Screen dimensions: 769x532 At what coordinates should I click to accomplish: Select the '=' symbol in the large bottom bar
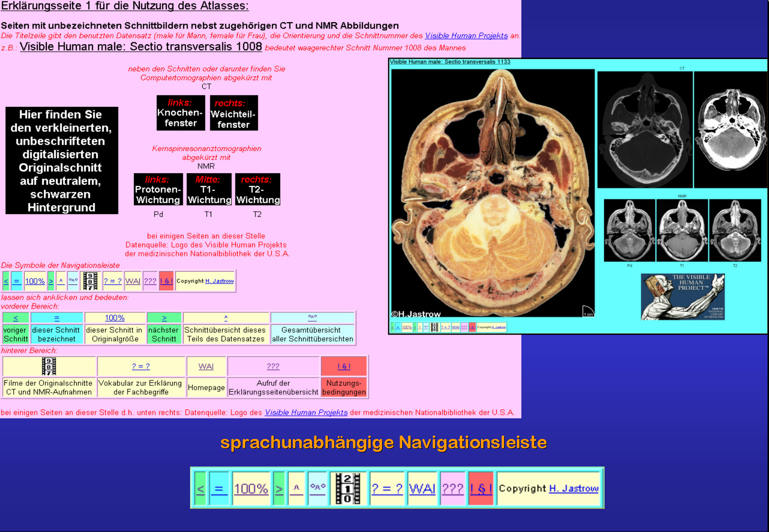click(219, 489)
